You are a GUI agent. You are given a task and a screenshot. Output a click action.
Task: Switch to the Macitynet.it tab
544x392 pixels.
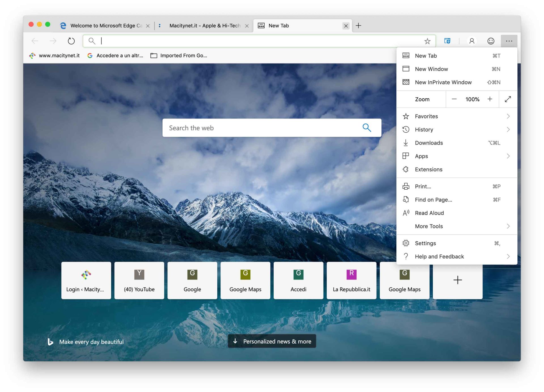click(205, 26)
